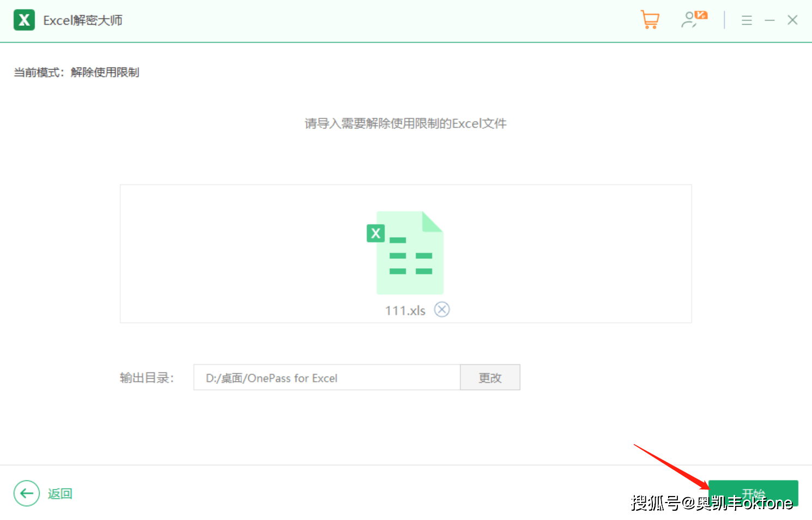This screenshot has height=520, width=812.
Task: Minimize the Excel解密大师 window
Action: click(x=769, y=21)
